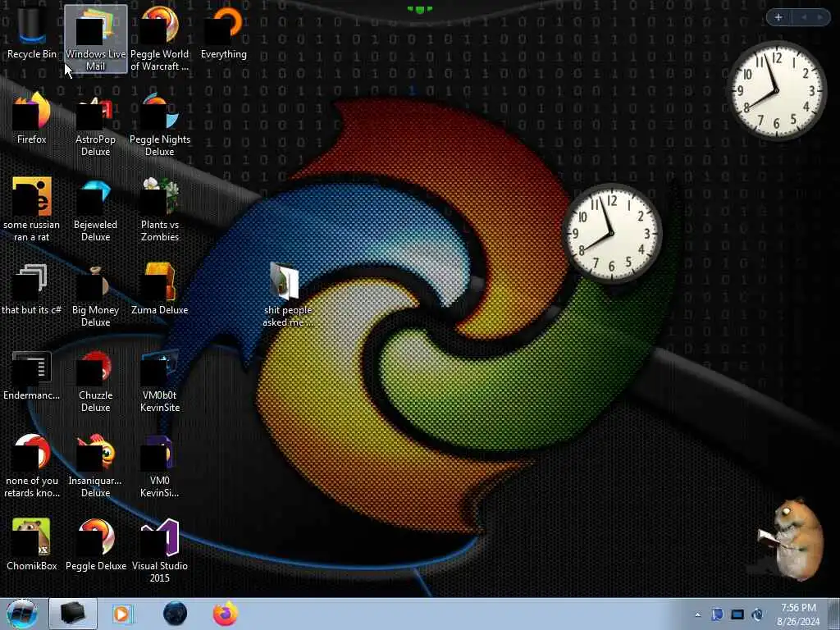Select the Peggle Deluxe shortcut
Viewport: 840px width, 630px height.
coord(95,545)
